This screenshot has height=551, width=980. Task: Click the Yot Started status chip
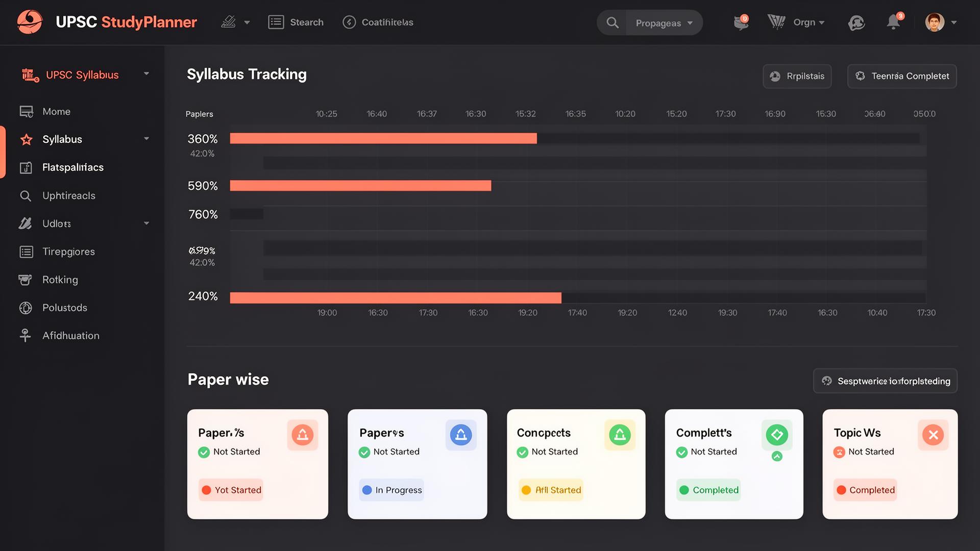pyautogui.click(x=231, y=490)
